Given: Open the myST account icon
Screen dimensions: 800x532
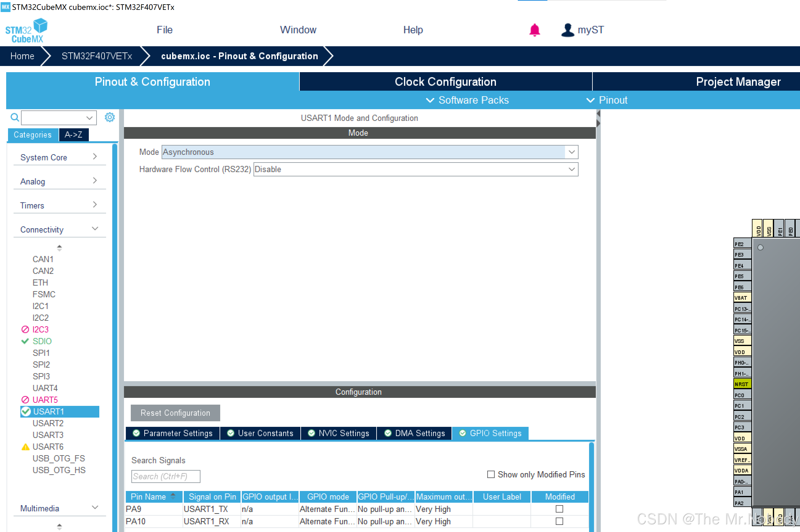Looking at the screenshot, I should pos(567,30).
